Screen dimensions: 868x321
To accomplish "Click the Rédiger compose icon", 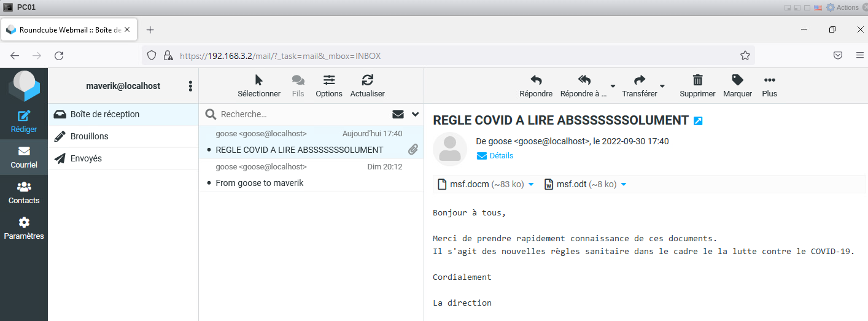I will (24, 116).
